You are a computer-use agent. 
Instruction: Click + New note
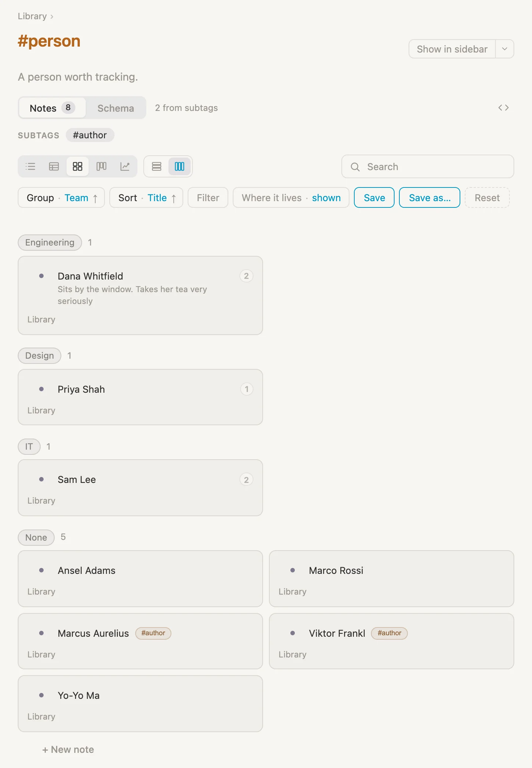click(x=68, y=750)
